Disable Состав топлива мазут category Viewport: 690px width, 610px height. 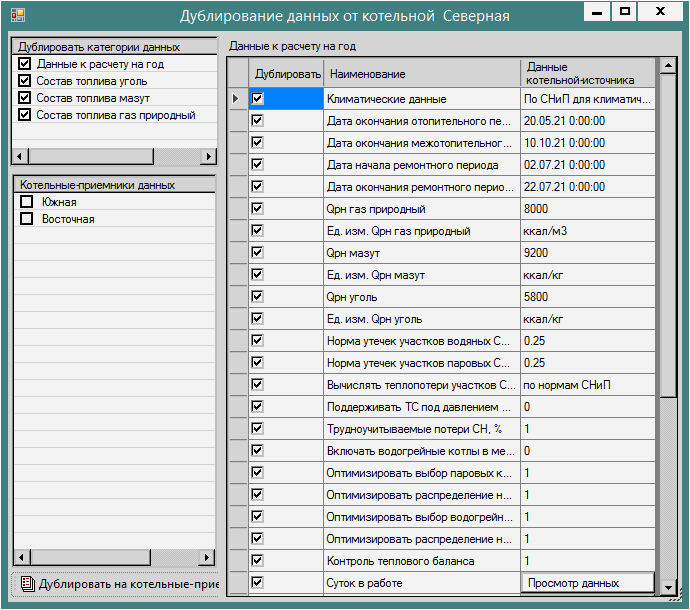25,98
